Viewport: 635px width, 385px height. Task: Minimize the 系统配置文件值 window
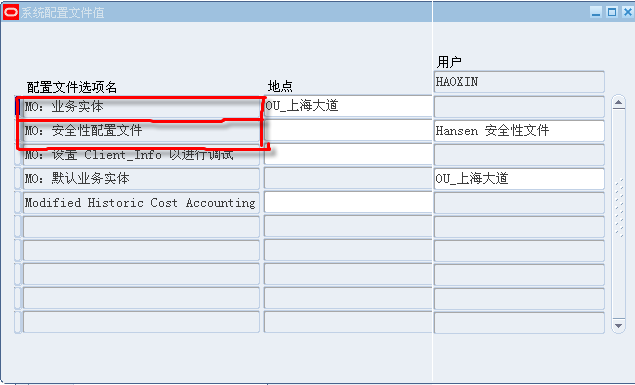tap(596, 12)
